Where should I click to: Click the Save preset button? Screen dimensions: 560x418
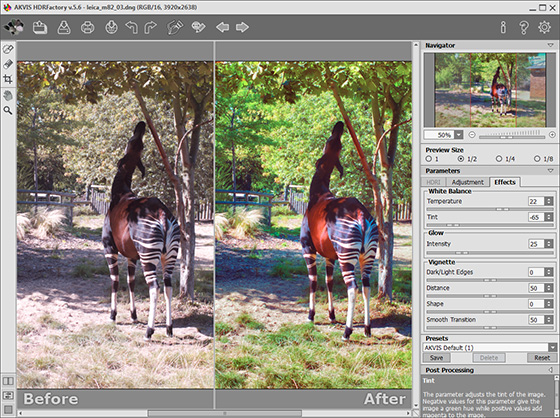point(436,358)
